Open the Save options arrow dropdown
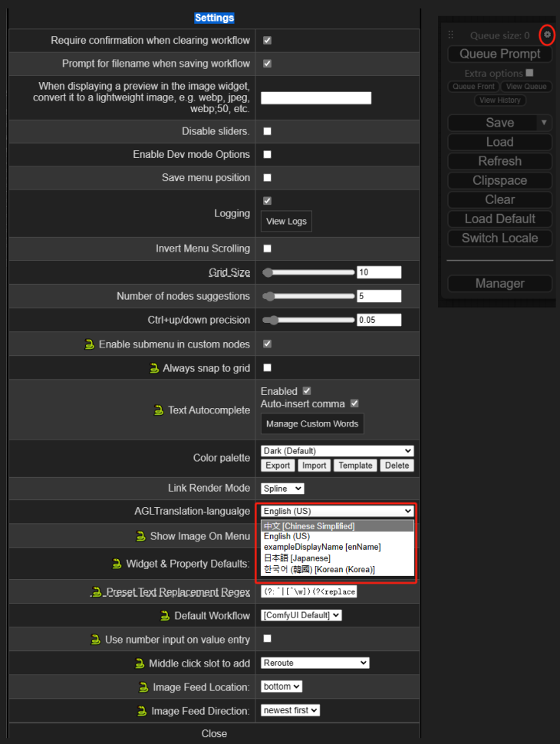 (x=544, y=123)
